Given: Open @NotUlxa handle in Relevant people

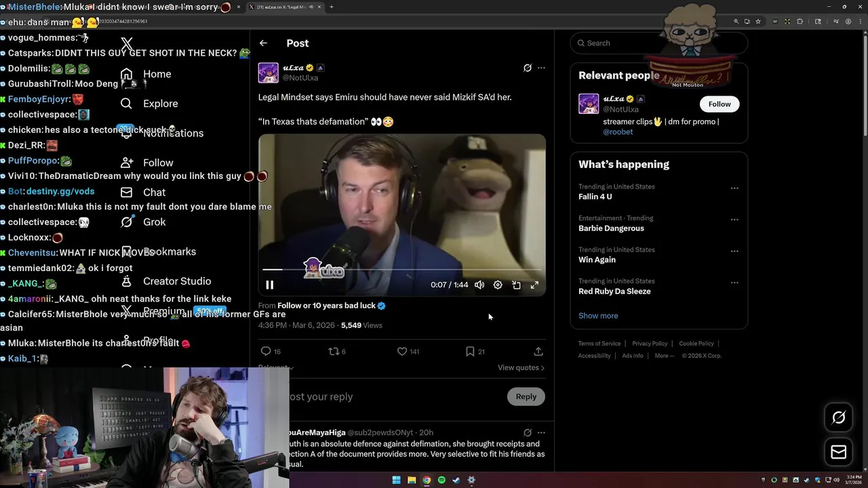Looking at the screenshot, I should [x=620, y=109].
